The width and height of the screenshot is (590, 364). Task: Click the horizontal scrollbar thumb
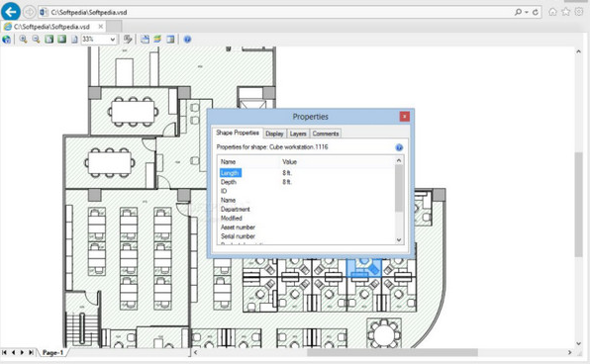[392, 352]
